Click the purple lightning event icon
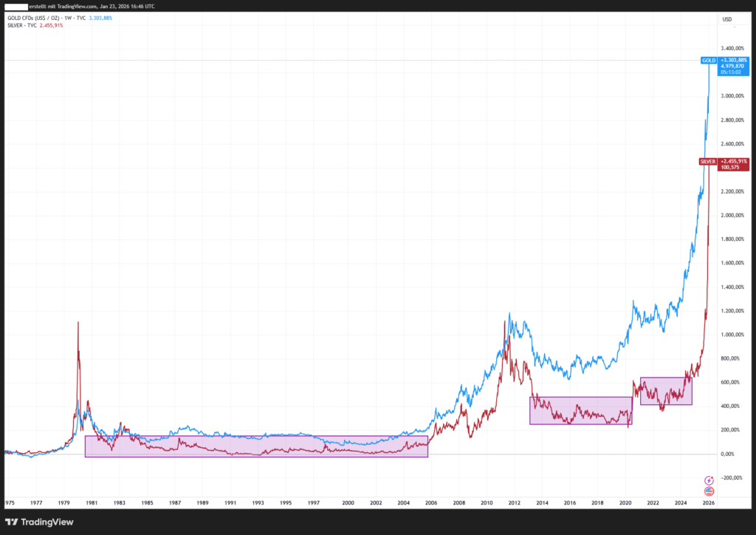This screenshot has width=756, height=535. [709, 480]
